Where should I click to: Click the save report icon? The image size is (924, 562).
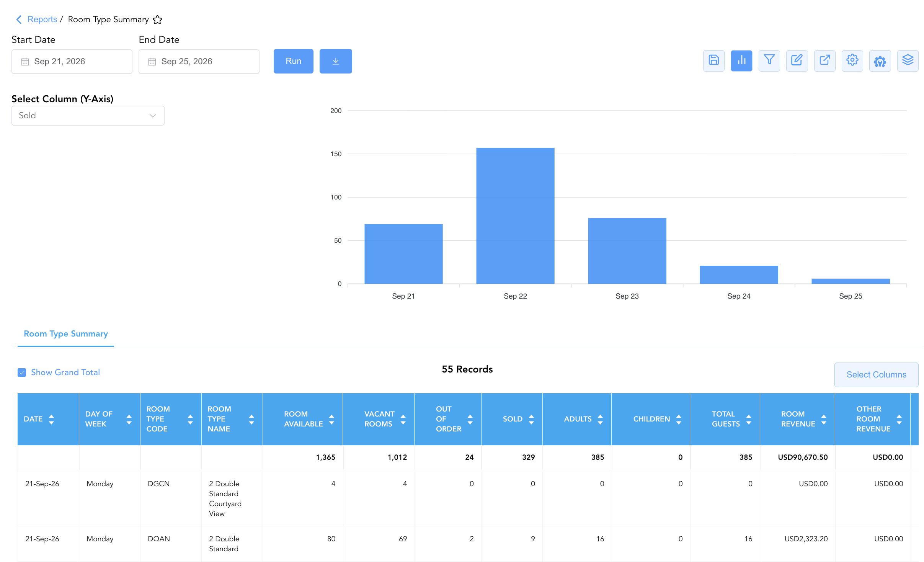tap(713, 61)
